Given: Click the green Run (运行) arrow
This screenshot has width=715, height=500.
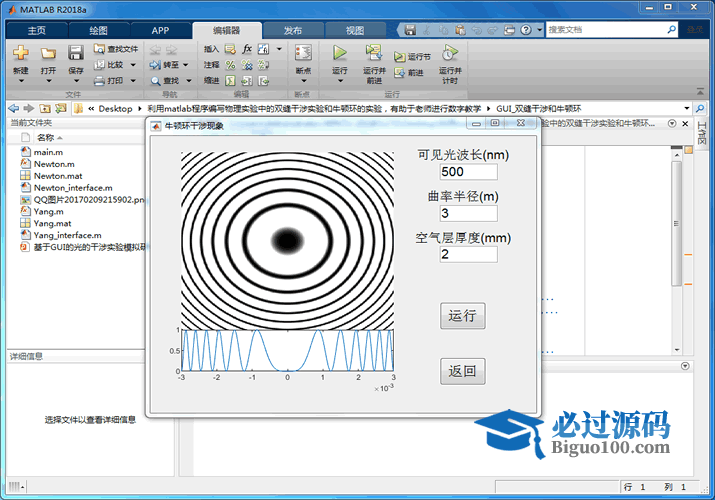Looking at the screenshot, I should point(339,53).
